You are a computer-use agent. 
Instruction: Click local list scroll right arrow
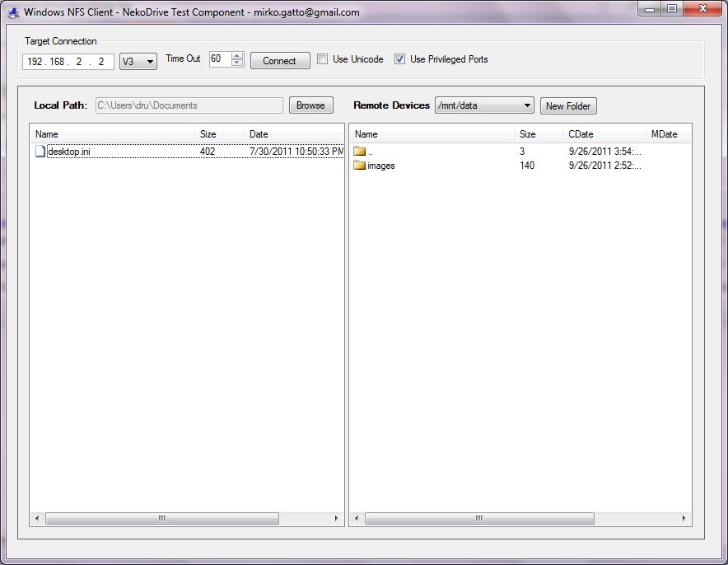point(337,518)
